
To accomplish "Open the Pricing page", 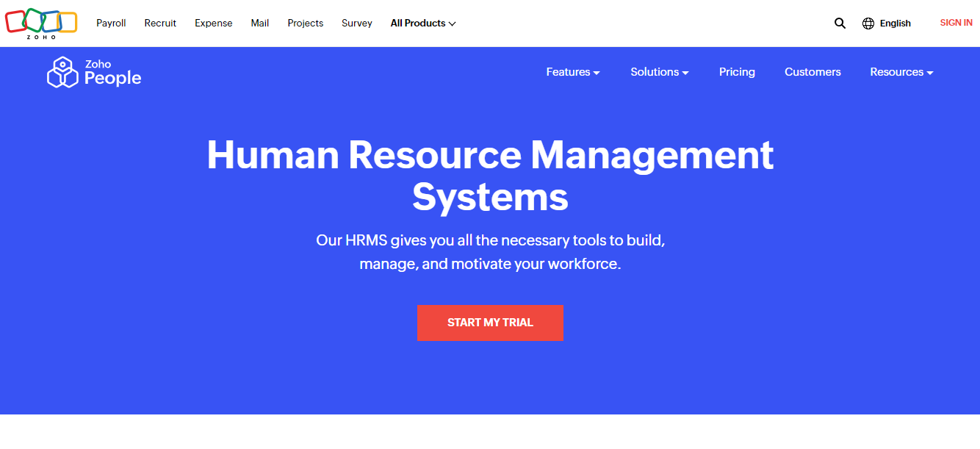I will click(737, 72).
